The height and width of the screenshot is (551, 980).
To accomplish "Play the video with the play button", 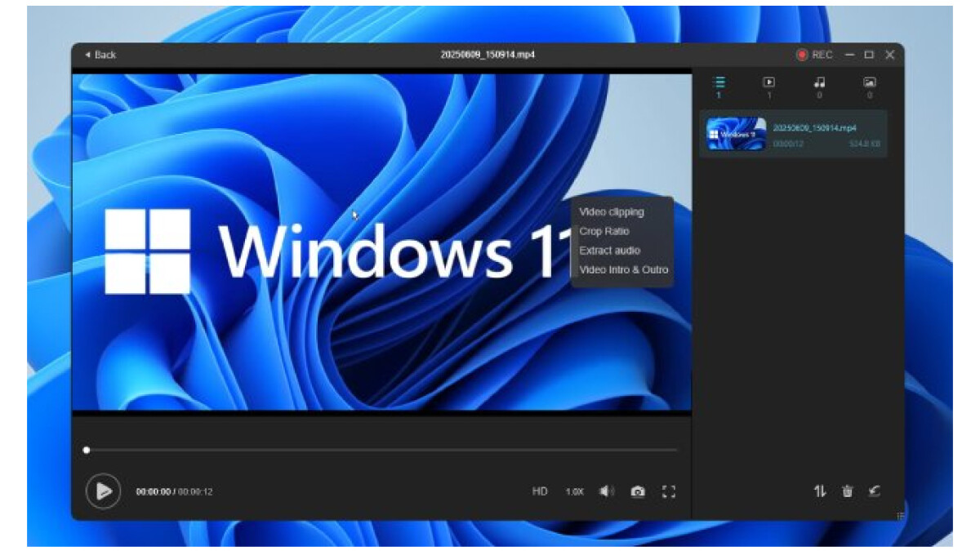I will click(x=103, y=491).
